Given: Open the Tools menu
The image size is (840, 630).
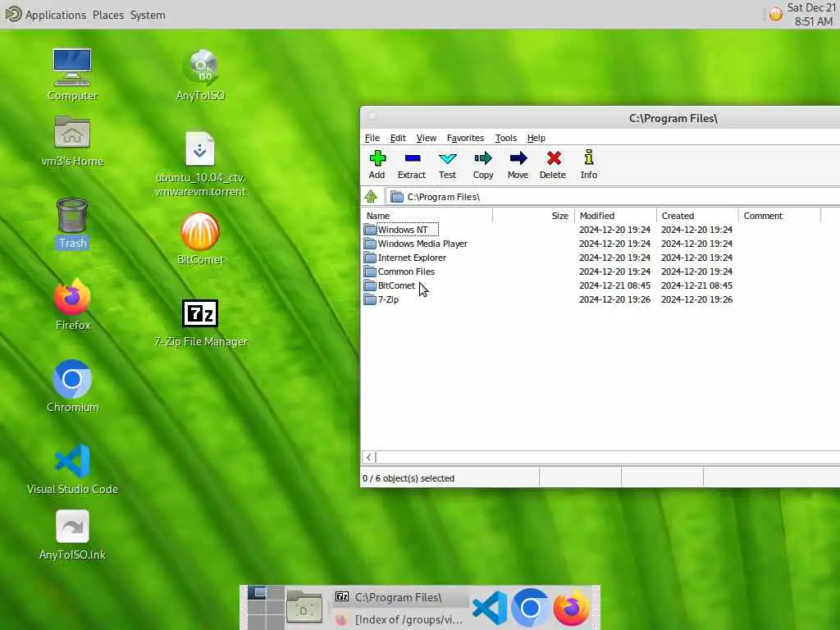Looking at the screenshot, I should click(505, 138).
